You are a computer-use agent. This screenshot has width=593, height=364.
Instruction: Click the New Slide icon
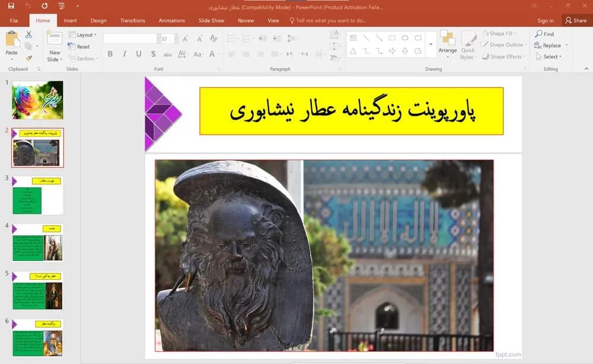[x=55, y=39]
